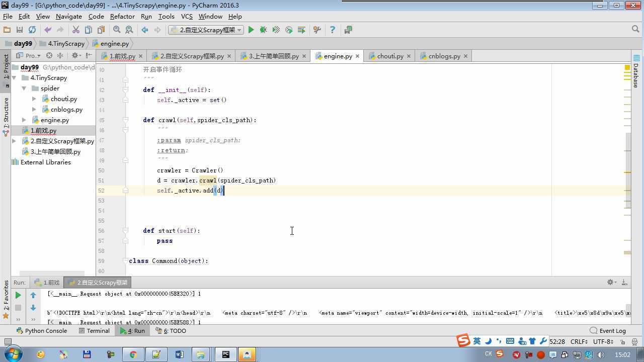Navigate back with the blue left arrow
Screen dimensions: 644x362
(145, 30)
